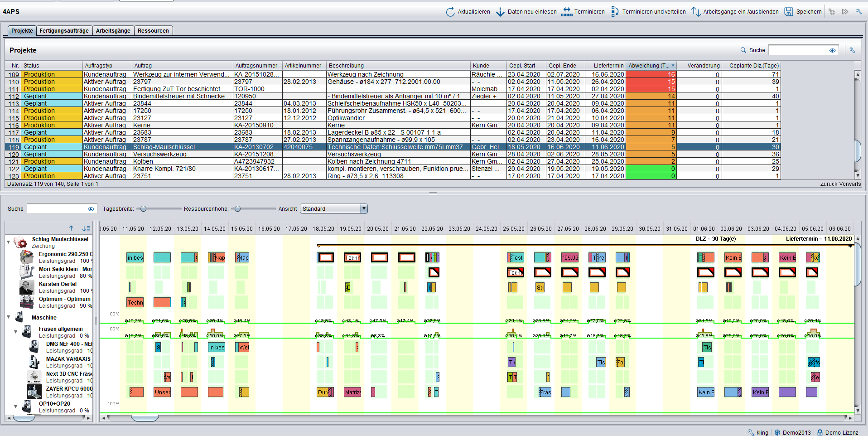This screenshot has height=436, width=868.
Task: Click the gear settings icon in top toolbar
Action: pyautogui.click(x=832, y=12)
